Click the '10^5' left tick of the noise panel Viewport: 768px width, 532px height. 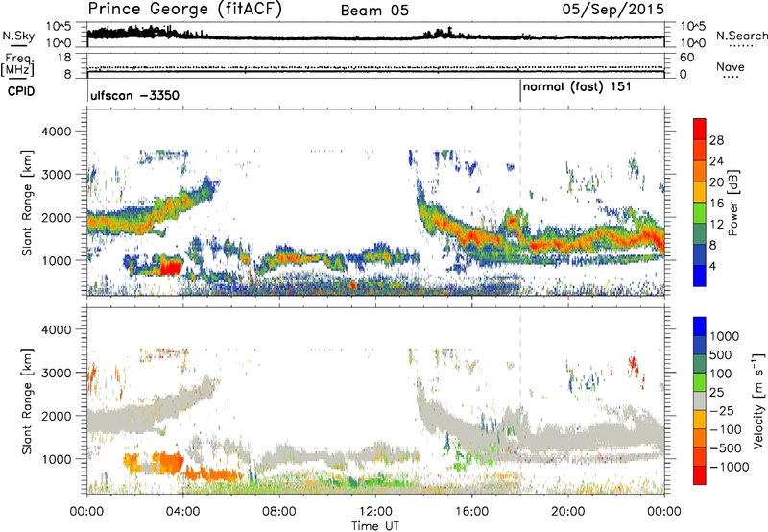[x=59, y=27]
